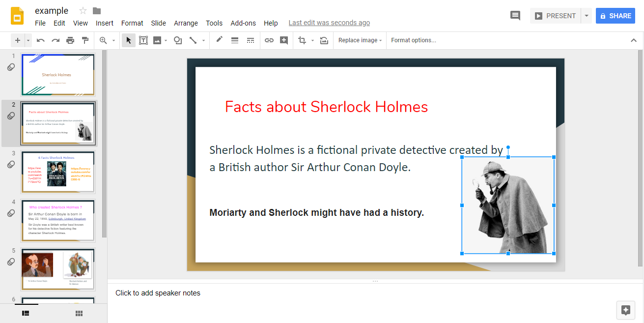Switch to filmstrip list view
The image size is (644, 323).
[x=26, y=313]
